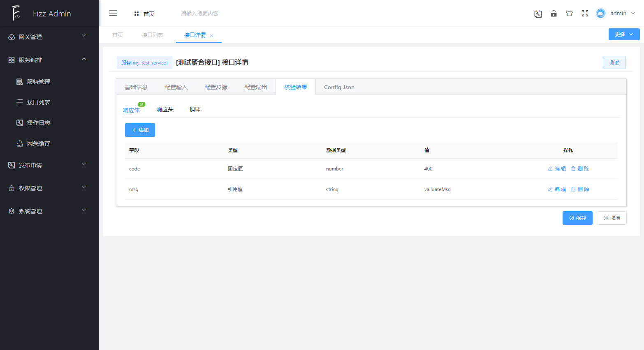Click the 操作日志 log icon
The width and height of the screenshot is (644, 350).
[20, 123]
